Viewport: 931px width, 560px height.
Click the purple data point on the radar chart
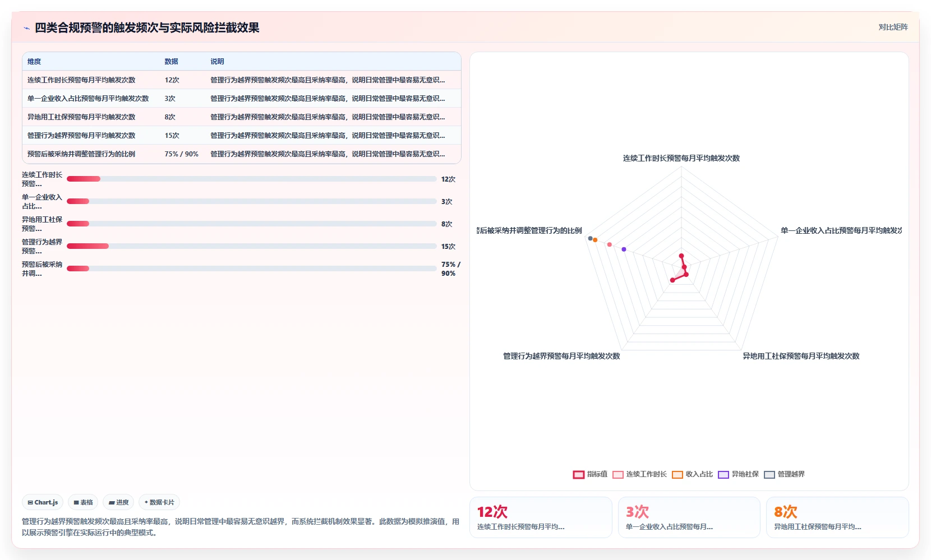coord(624,249)
